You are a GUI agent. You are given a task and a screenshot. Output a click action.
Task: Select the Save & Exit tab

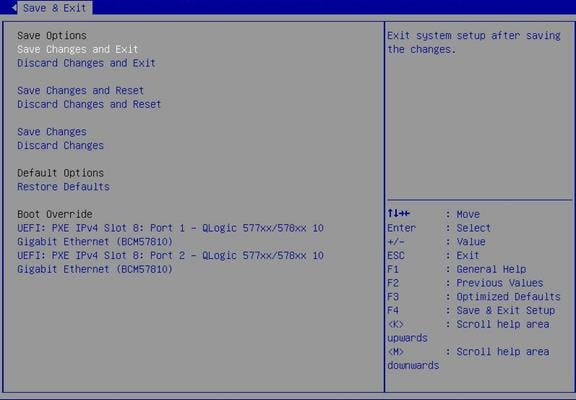(x=54, y=8)
